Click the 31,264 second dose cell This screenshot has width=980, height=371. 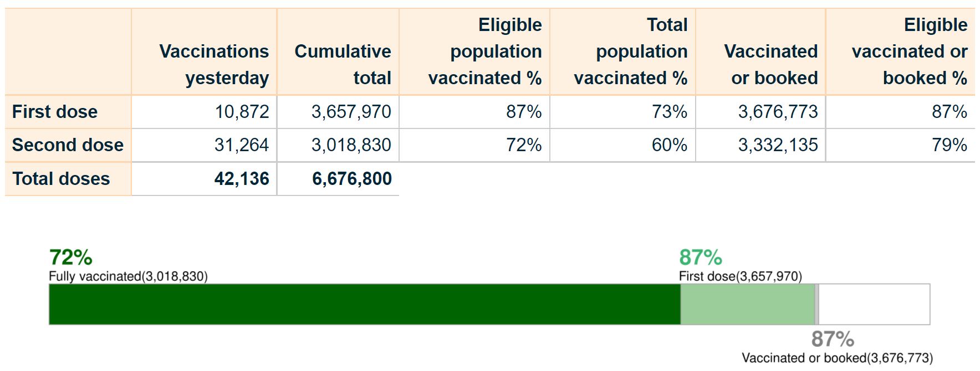pyautogui.click(x=242, y=145)
